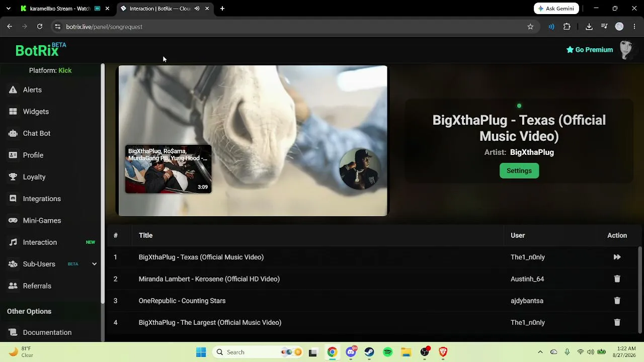Image resolution: width=644 pixels, height=362 pixels.
Task: Click the Other Options heading
Action: (x=29, y=311)
